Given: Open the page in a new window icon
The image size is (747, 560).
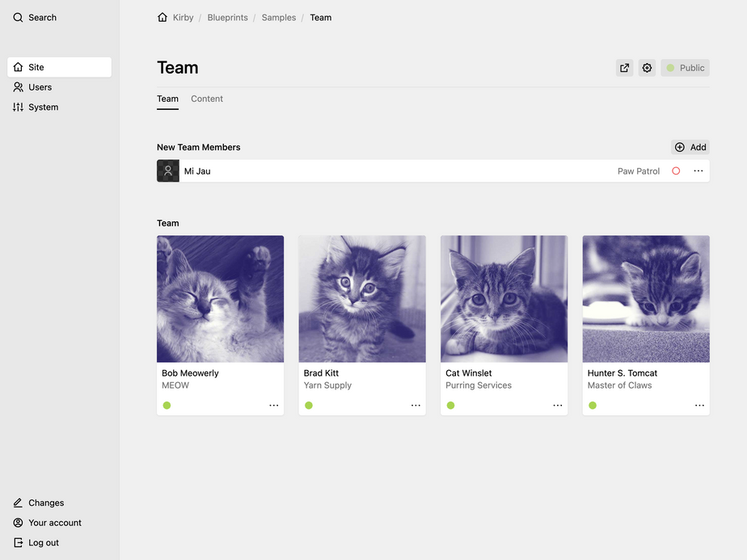Looking at the screenshot, I should point(624,68).
